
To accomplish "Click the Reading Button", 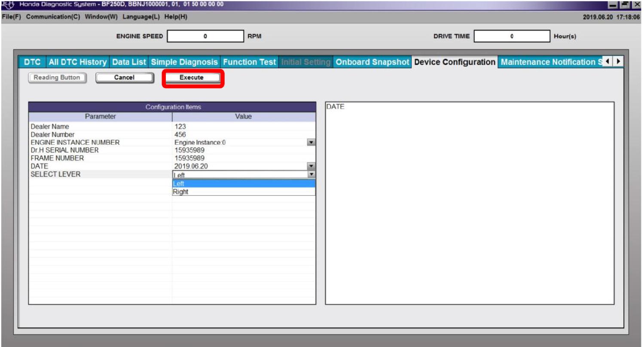I will (57, 78).
